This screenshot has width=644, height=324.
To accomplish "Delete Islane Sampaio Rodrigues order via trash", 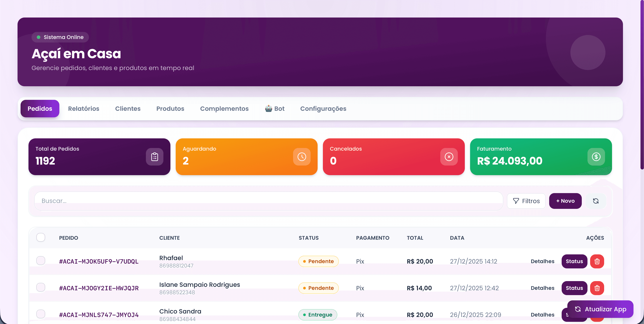I will (597, 288).
